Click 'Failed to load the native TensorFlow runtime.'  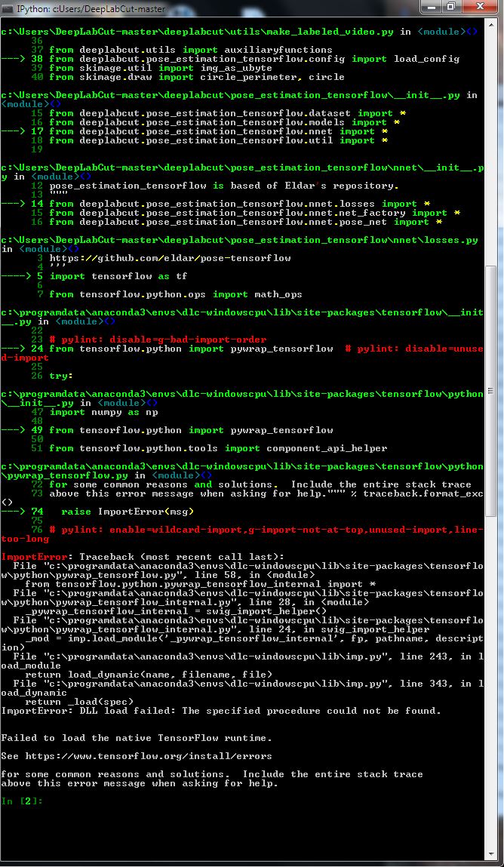137,738
